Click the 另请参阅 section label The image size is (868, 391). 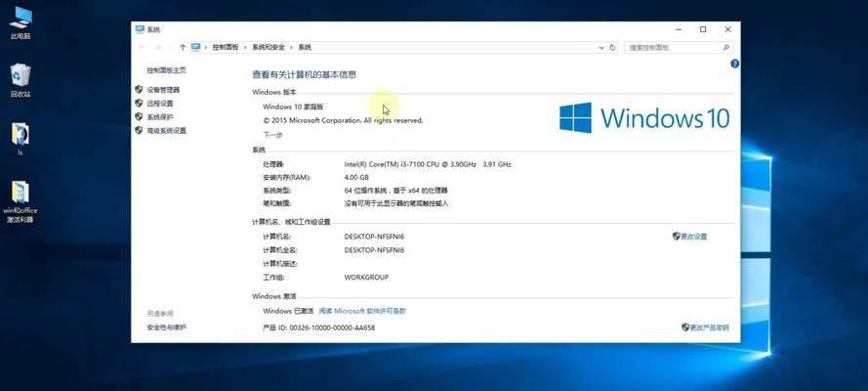coord(160,314)
